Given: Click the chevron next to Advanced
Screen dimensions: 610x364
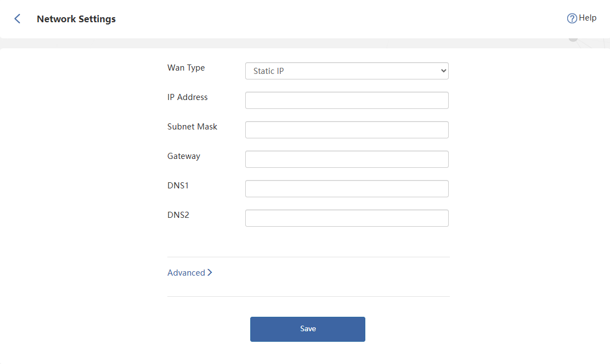Looking at the screenshot, I should pyautogui.click(x=210, y=273).
